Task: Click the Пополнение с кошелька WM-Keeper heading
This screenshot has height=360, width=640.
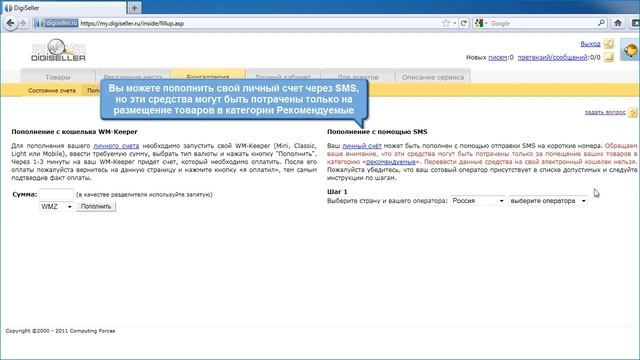Action: coord(74,132)
